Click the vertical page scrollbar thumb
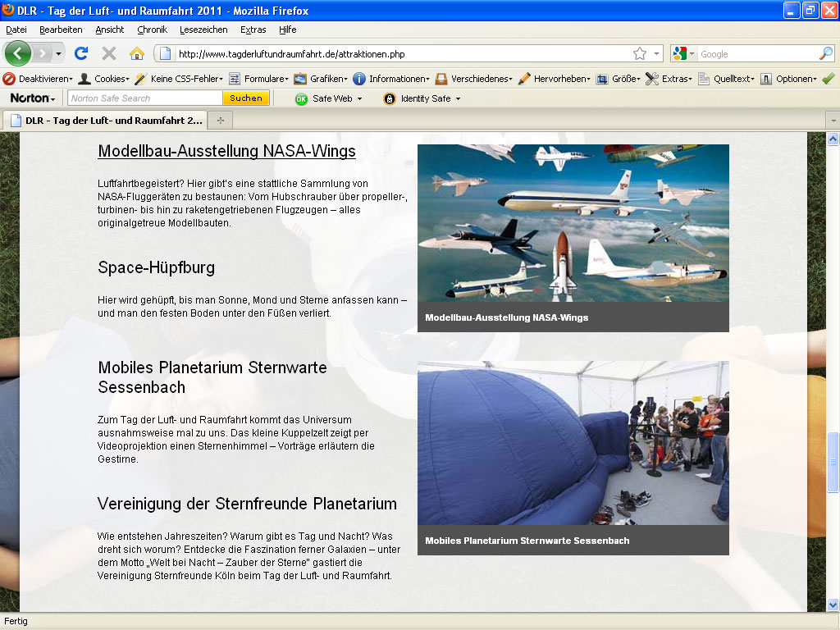 [833, 462]
